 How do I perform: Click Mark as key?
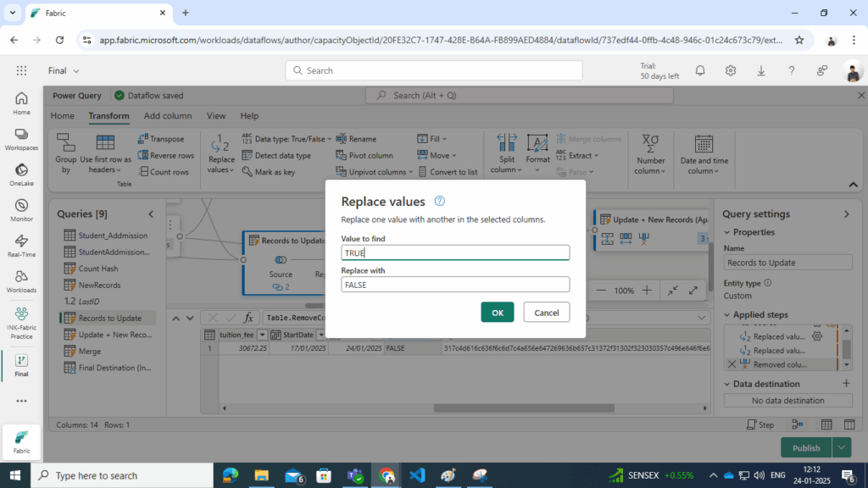(269, 172)
